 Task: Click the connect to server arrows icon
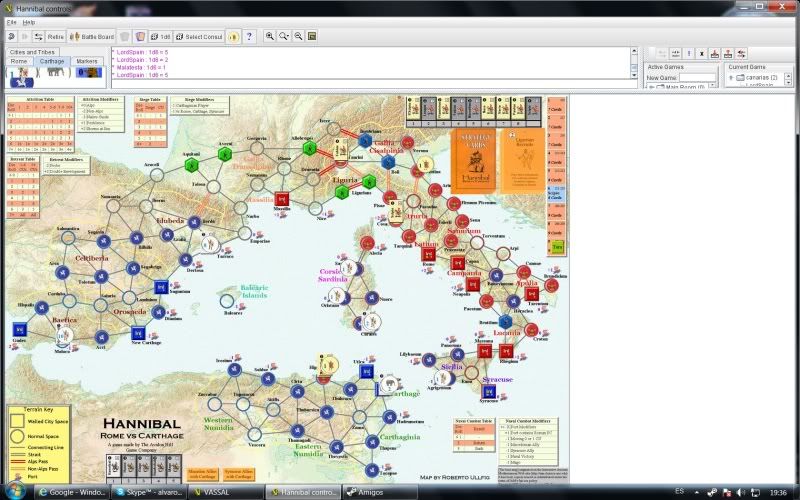38,37
